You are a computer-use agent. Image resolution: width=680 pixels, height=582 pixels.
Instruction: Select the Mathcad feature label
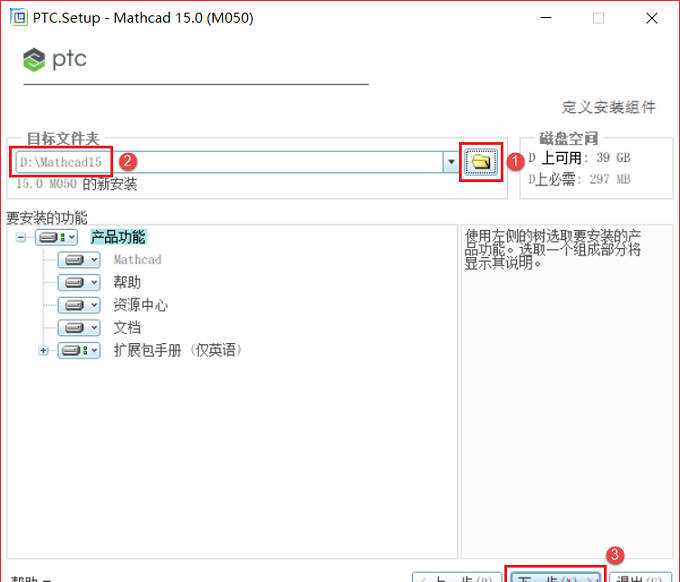tap(137, 260)
